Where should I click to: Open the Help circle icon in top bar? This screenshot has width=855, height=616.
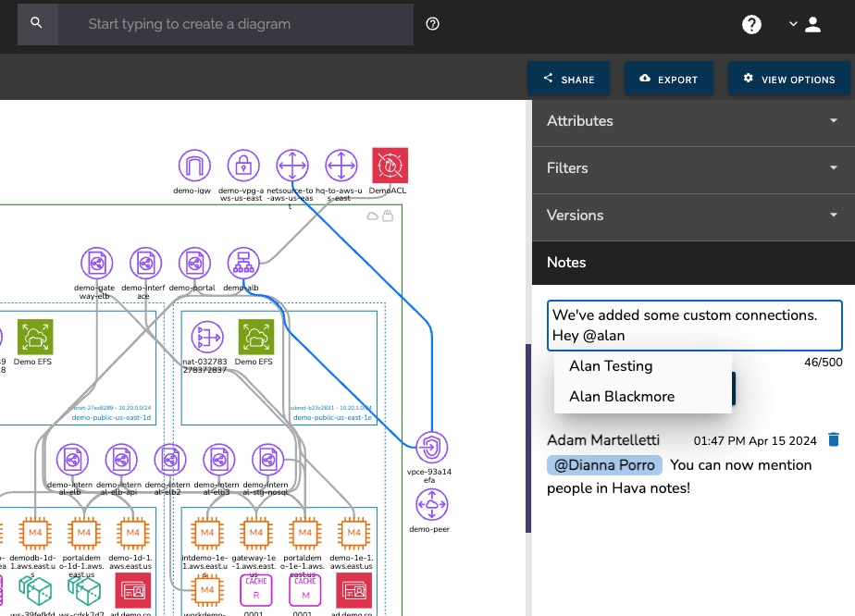(751, 24)
